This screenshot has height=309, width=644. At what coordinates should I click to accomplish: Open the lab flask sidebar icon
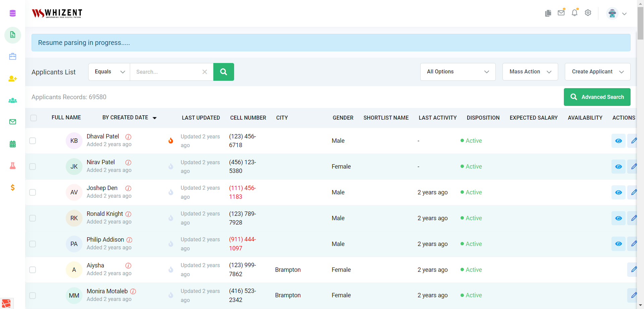(13, 166)
